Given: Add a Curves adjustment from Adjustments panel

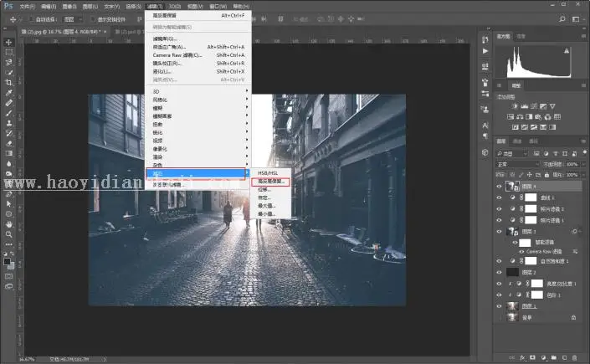Looking at the screenshot, I should point(534,106).
